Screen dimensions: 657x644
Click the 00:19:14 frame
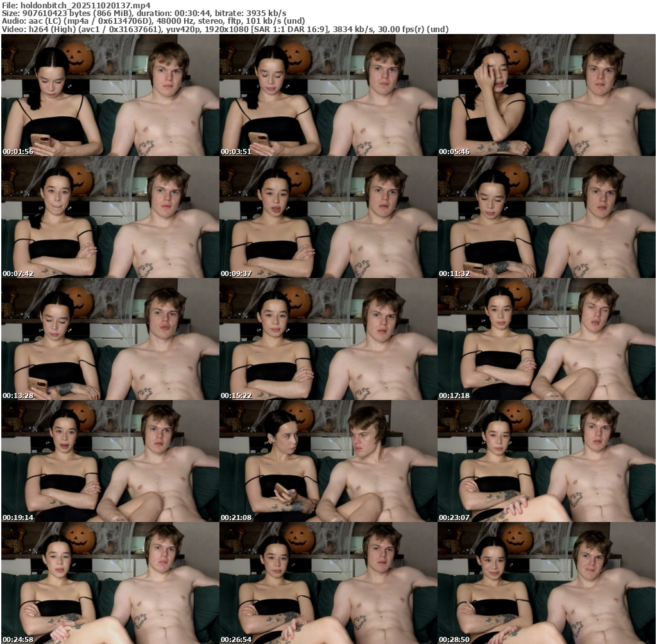110,462
